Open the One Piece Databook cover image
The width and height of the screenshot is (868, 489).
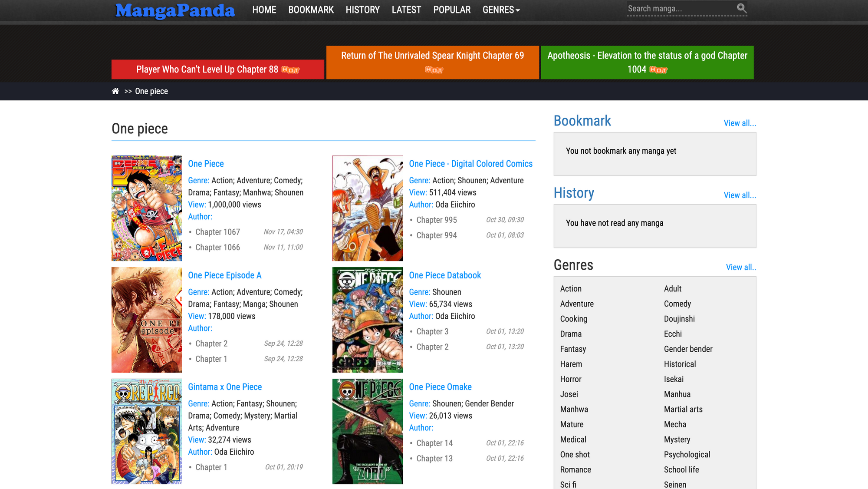tap(368, 320)
